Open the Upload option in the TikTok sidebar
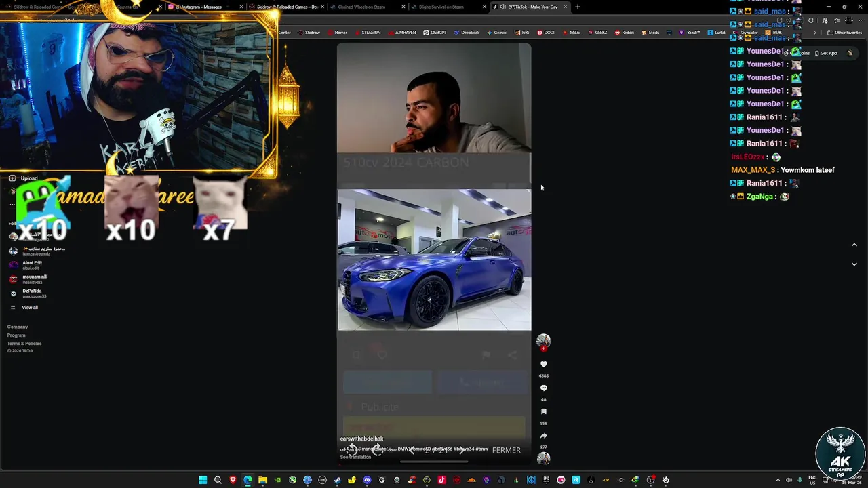Image resolution: width=868 pixels, height=488 pixels. [24, 178]
